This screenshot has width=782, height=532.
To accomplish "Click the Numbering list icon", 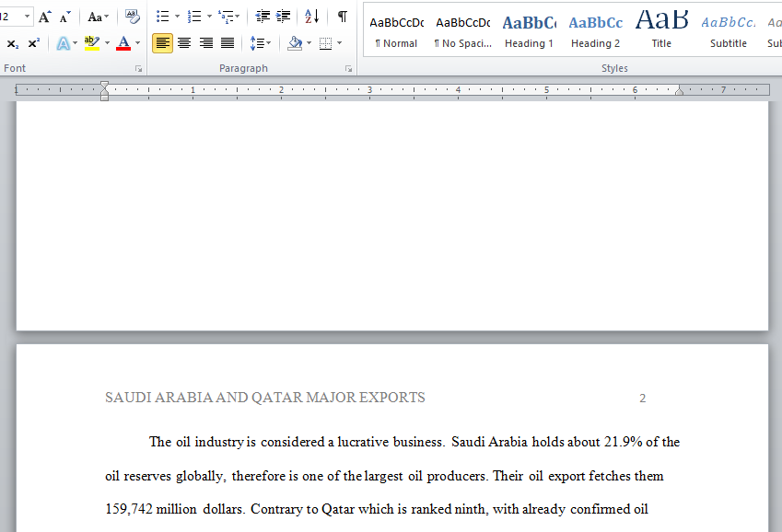I will [194, 17].
